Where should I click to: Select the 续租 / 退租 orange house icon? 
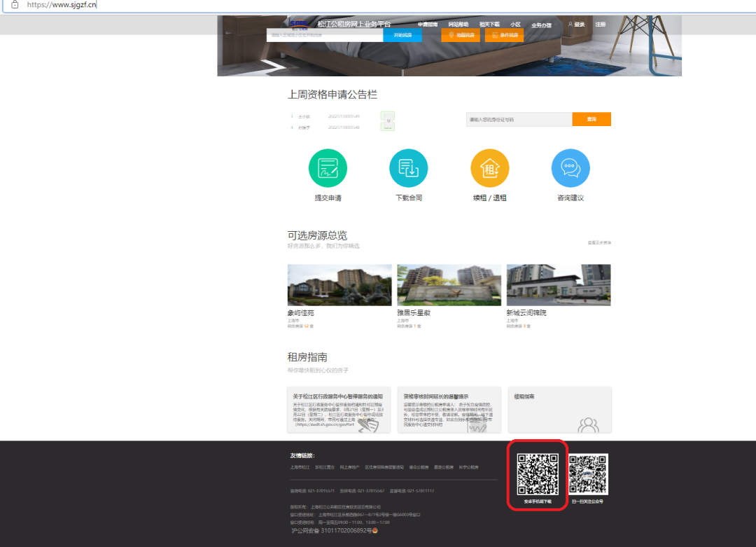(489, 168)
